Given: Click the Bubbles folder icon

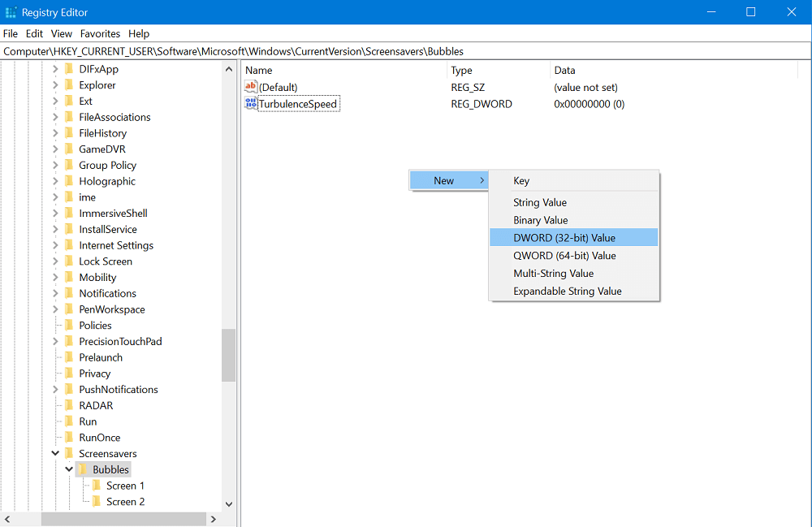Looking at the screenshot, I should click(83, 469).
